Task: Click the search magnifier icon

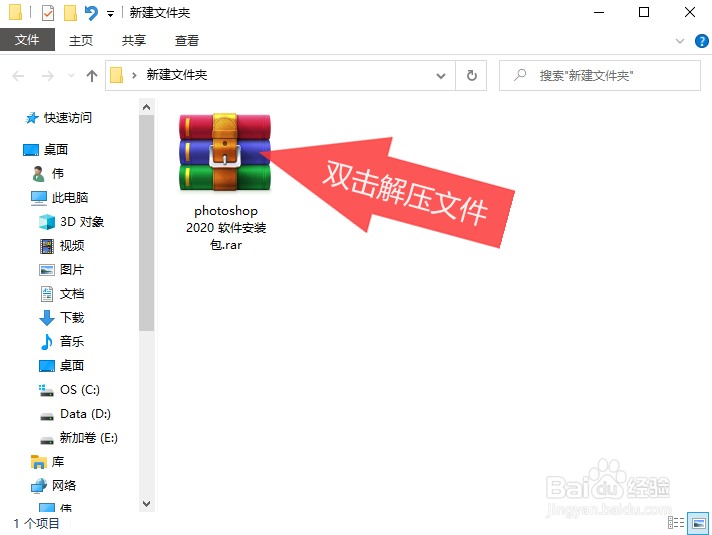Action: coord(520,75)
